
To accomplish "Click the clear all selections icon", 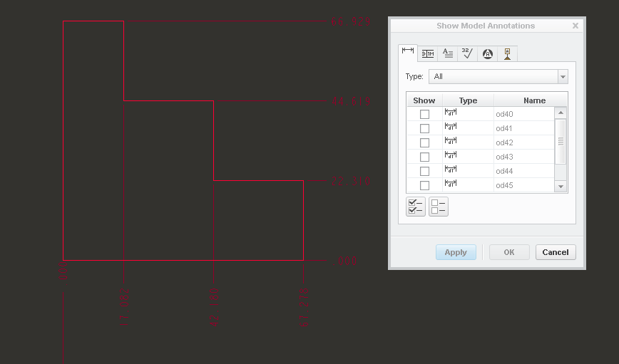I will (x=439, y=207).
